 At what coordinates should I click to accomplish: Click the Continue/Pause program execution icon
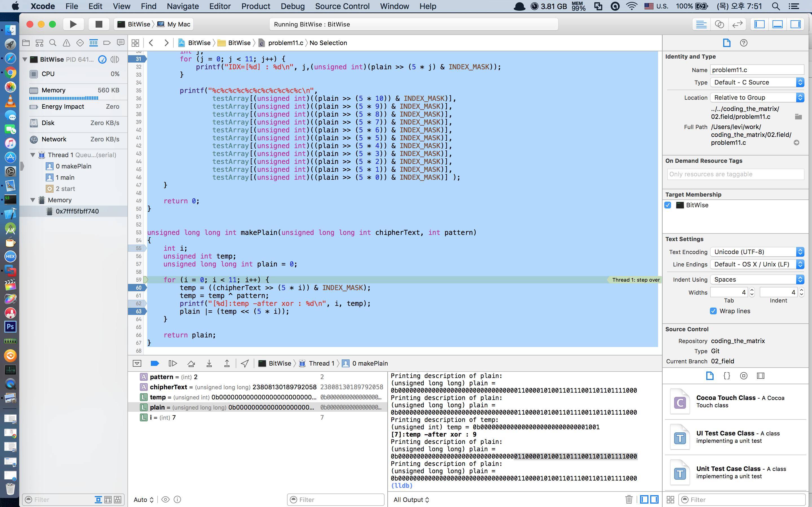[173, 363]
